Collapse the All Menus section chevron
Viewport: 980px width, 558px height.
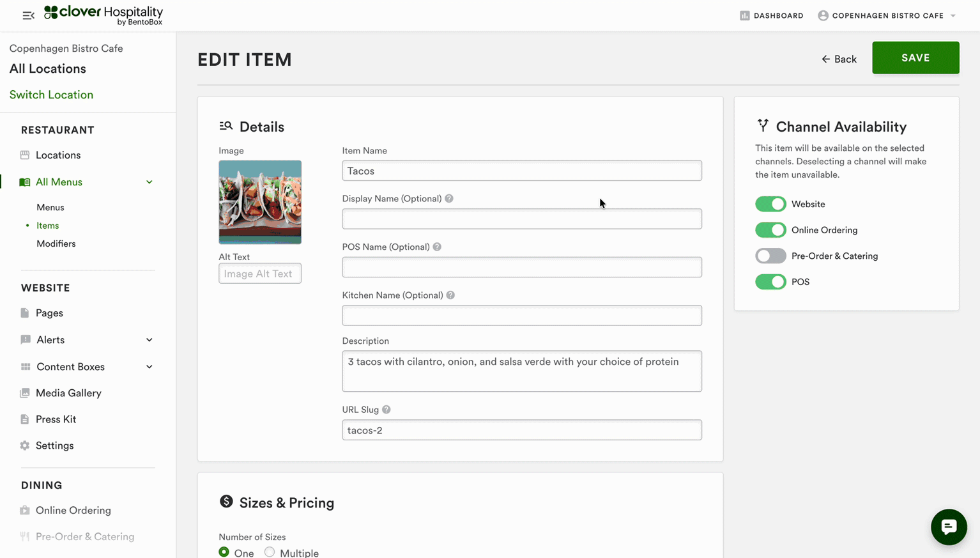[x=149, y=182]
